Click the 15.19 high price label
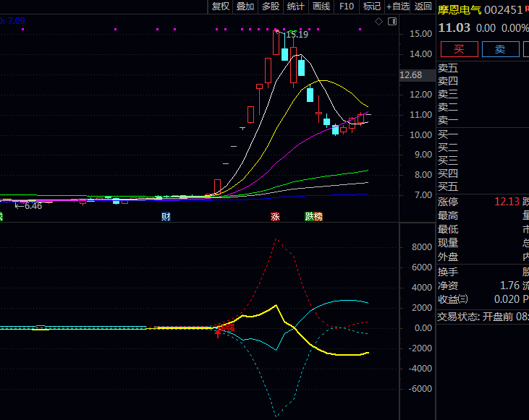The height and width of the screenshot is (420, 529). pyautogui.click(x=297, y=35)
